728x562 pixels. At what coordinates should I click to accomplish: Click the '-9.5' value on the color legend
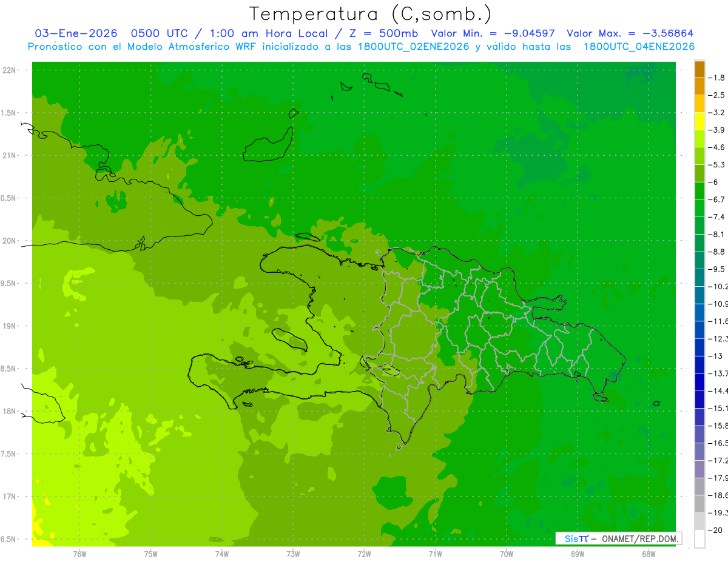click(716, 269)
